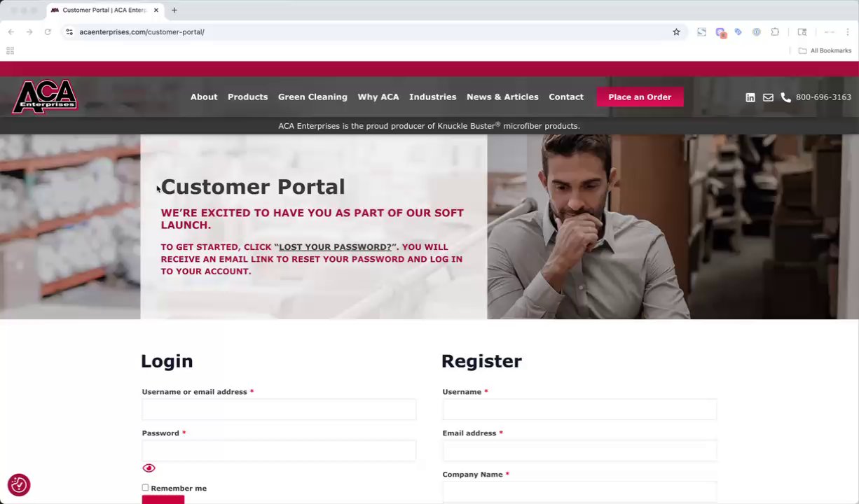Viewport: 859px width, 504px height.
Task: Click the ACA Enterprises logo
Action: click(x=44, y=97)
